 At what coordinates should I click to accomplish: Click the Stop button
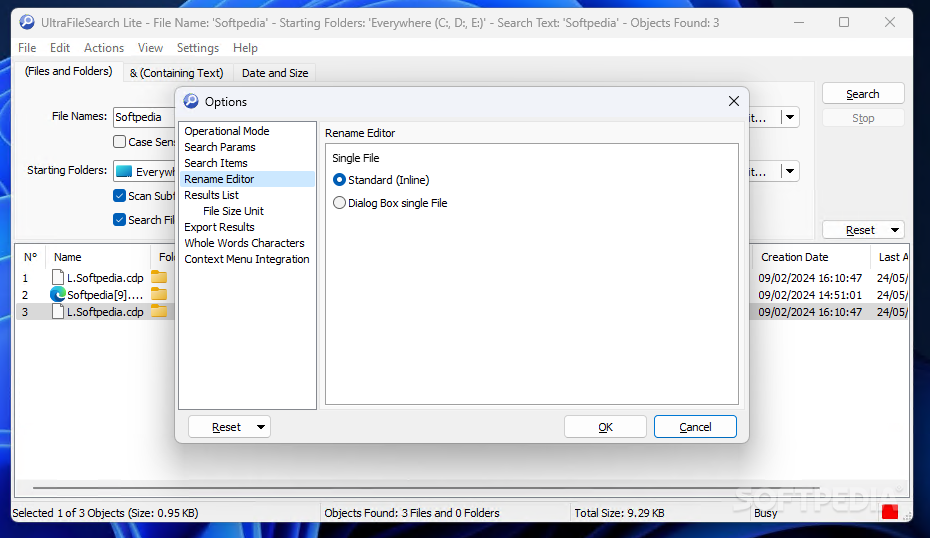pyautogui.click(x=863, y=118)
